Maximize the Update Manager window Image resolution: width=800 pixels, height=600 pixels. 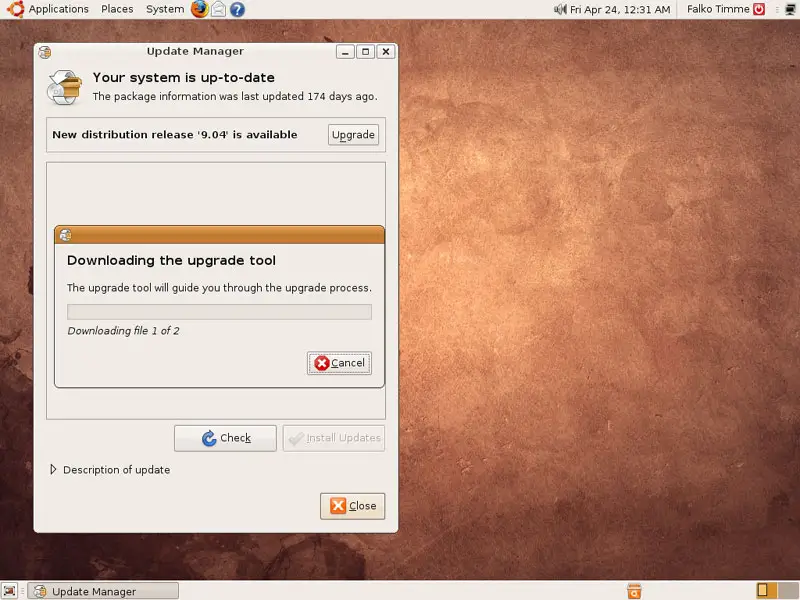pyautogui.click(x=365, y=52)
